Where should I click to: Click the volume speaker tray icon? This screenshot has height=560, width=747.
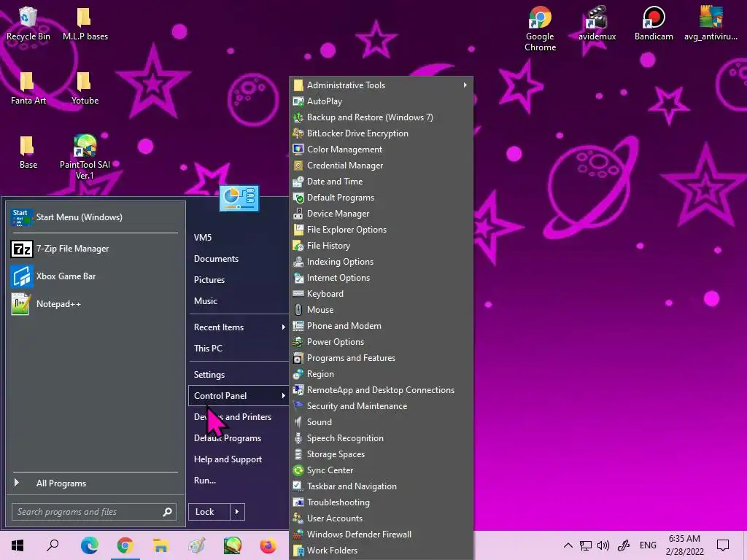point(603,545)
